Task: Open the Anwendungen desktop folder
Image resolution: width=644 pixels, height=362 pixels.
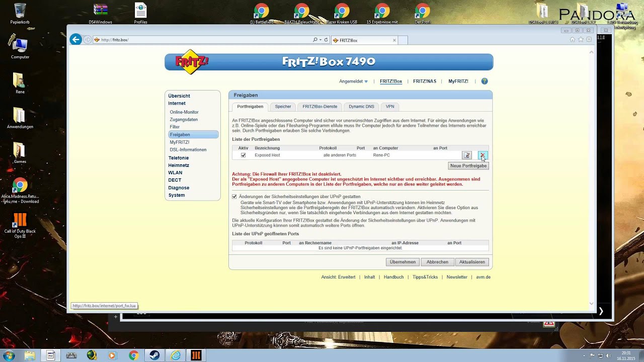Action: click(x=20, y=118)
